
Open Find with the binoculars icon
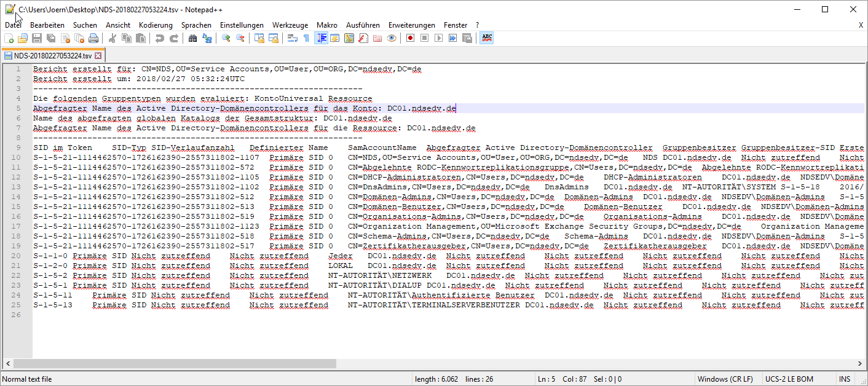(x=192, y=38)
